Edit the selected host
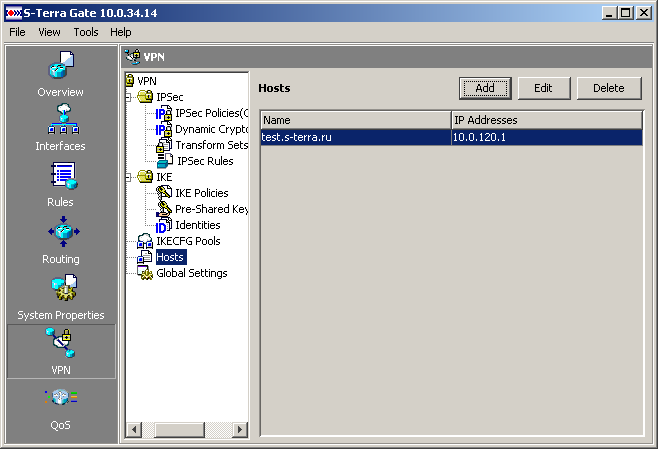The height and width of the screenshot is (449, 658). [544, 88]
